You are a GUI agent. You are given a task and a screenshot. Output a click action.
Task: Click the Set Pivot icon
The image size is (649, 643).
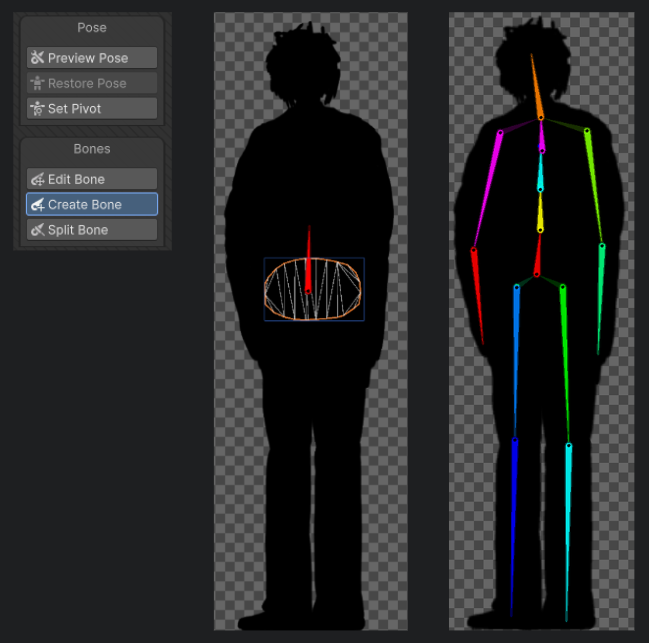[37, 108]
